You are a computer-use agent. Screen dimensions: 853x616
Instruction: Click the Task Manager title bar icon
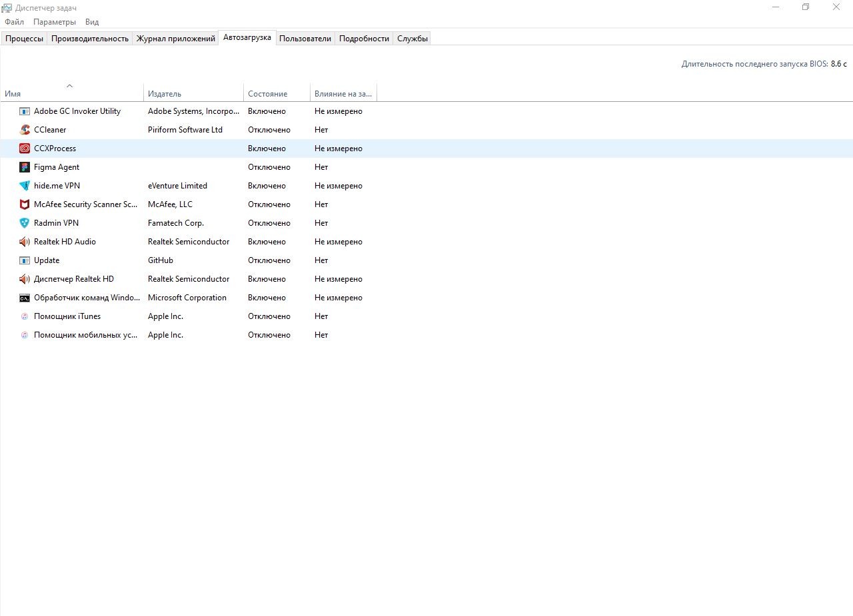(x=7, y=7)
